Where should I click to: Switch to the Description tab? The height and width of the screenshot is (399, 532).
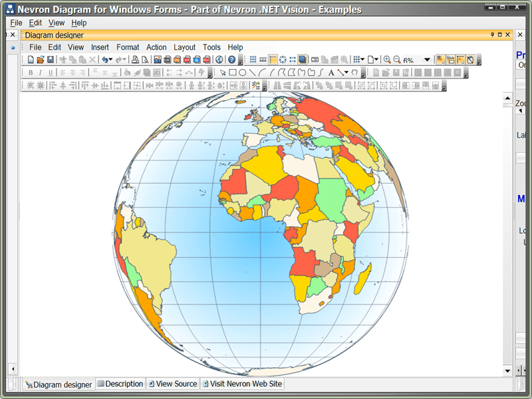click(120, 384)
